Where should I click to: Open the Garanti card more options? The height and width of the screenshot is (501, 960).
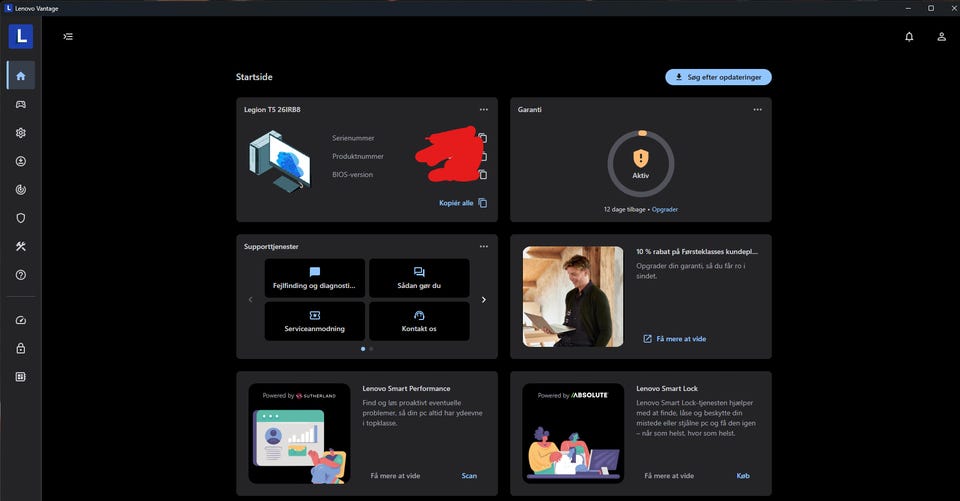coord(758,109)
